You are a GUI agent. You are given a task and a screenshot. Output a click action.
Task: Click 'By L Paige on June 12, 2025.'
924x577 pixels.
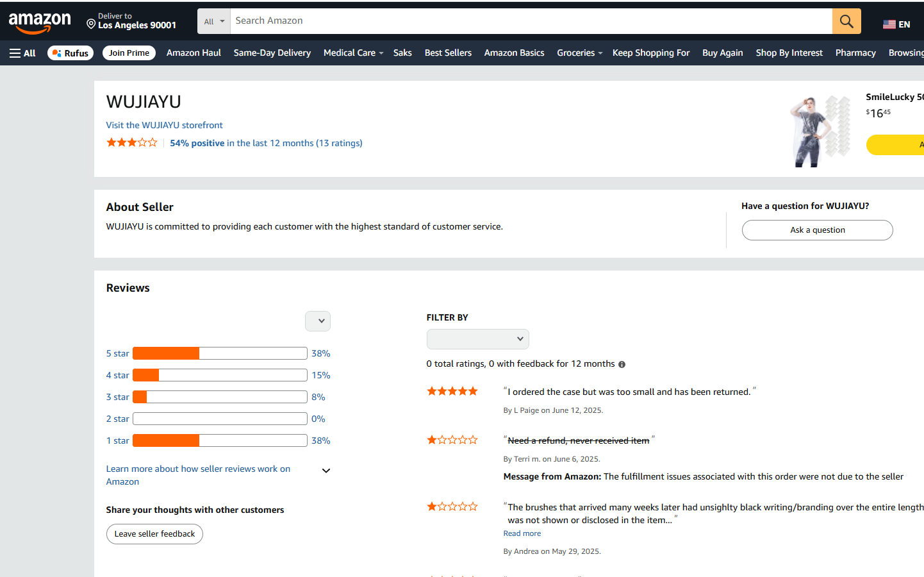point(553,410)
